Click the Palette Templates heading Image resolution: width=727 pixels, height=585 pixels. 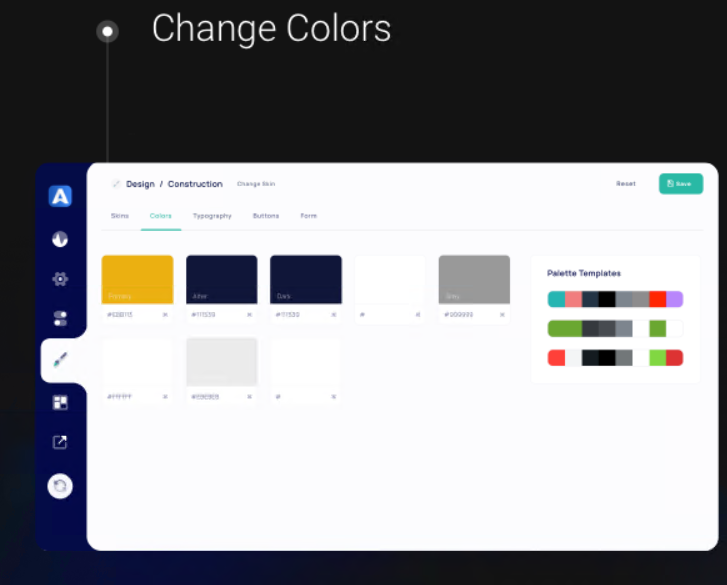click(584, 273)
